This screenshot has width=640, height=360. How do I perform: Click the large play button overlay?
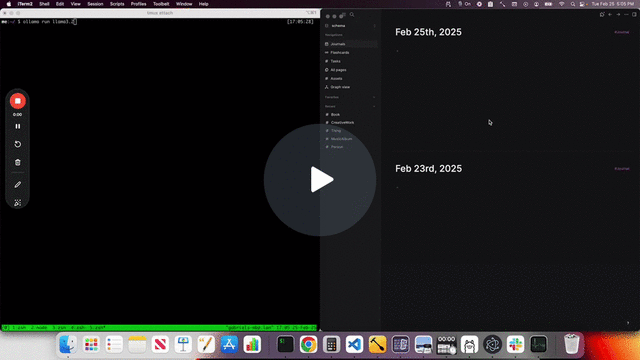(320, 180)
